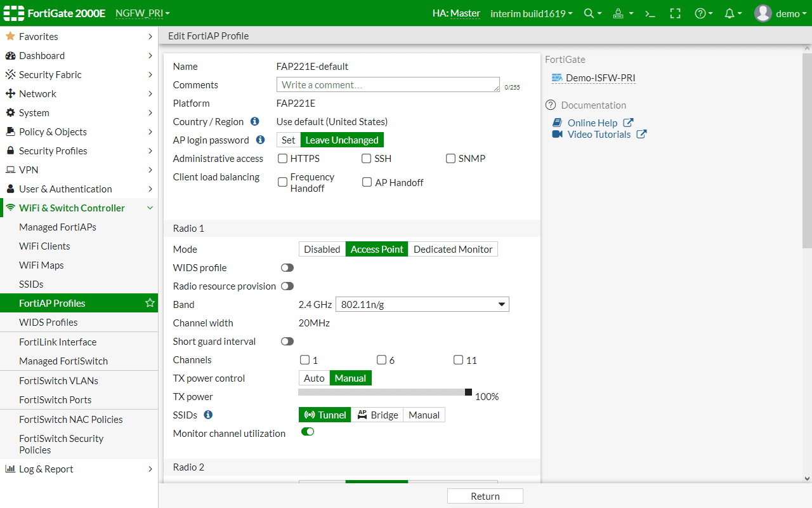
Task: Click the Network icon in sidebar
Action: point(10,93)
